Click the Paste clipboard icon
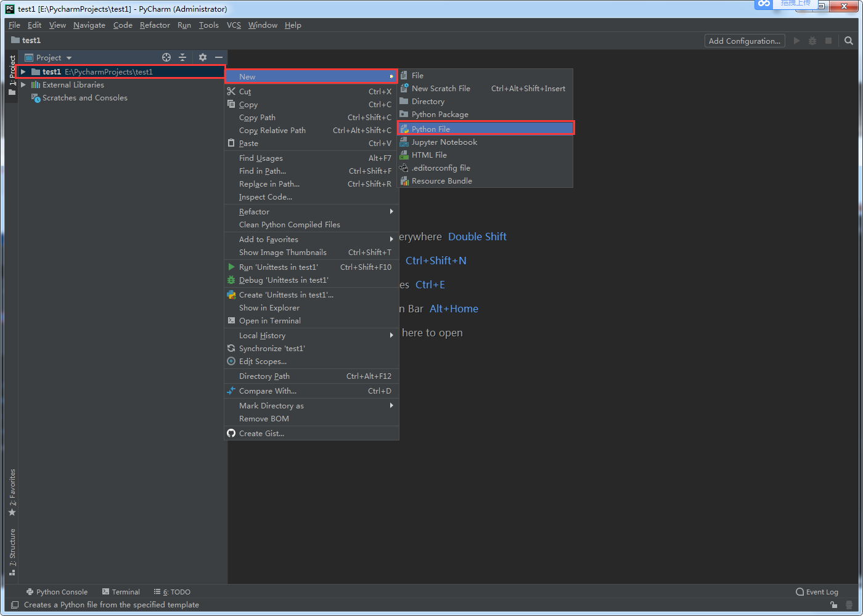 (231, 143)
